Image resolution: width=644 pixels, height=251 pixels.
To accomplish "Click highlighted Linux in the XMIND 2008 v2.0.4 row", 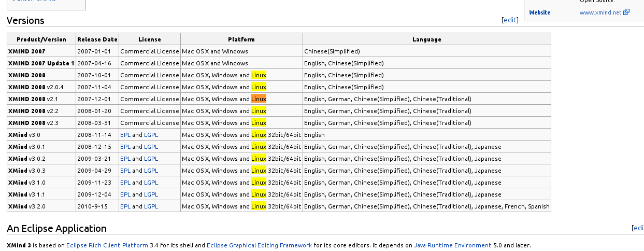I will [x=259, y=87].
